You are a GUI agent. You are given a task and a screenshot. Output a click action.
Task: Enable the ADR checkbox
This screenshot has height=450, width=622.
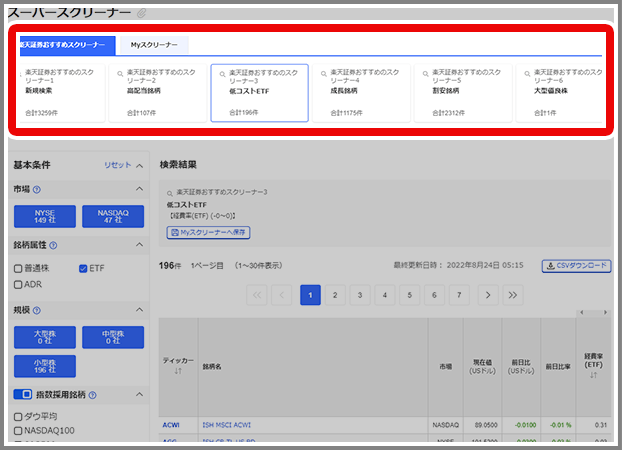pos(18,284)
